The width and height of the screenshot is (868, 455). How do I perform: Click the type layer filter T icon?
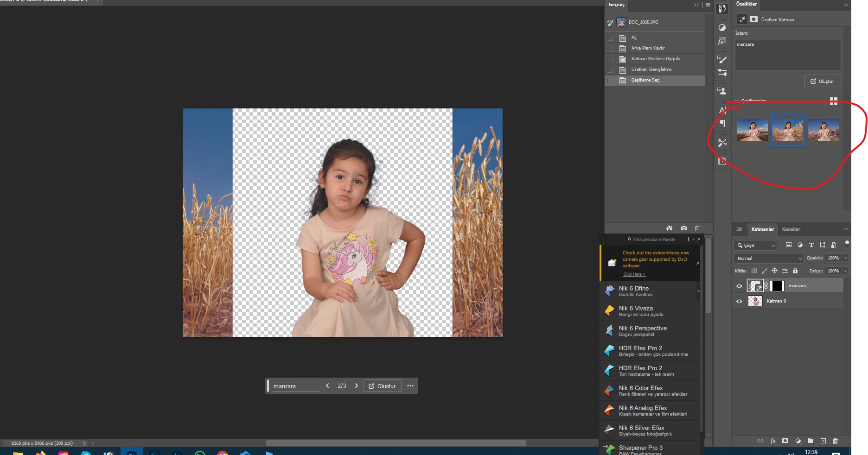(x=811, y=245)
